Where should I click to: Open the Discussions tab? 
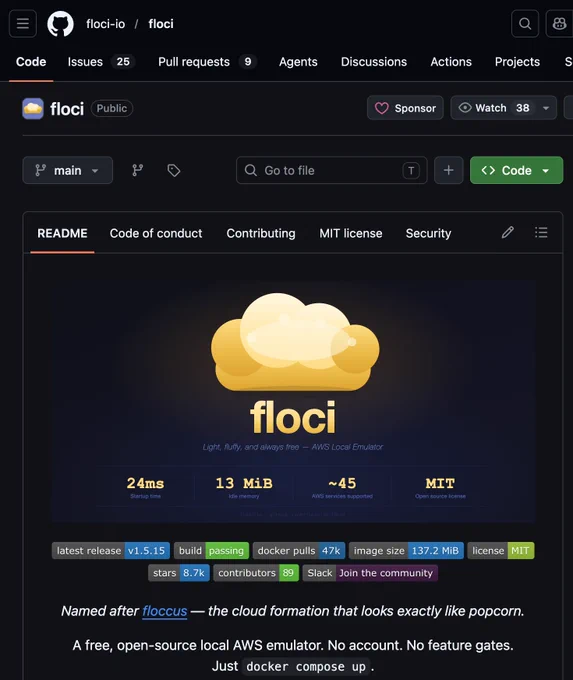click(x=373, y=62)
